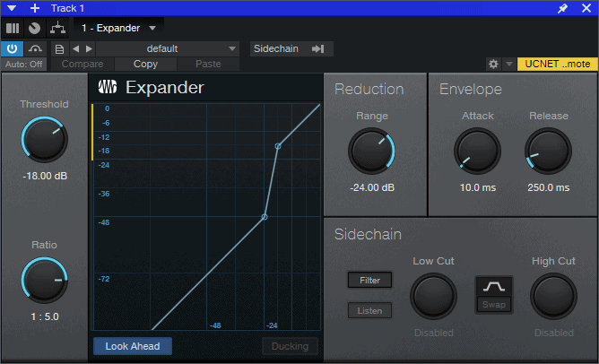Enable the sidechain Filter button
This screenshot has height=364, width=599.
coord(369,280)
